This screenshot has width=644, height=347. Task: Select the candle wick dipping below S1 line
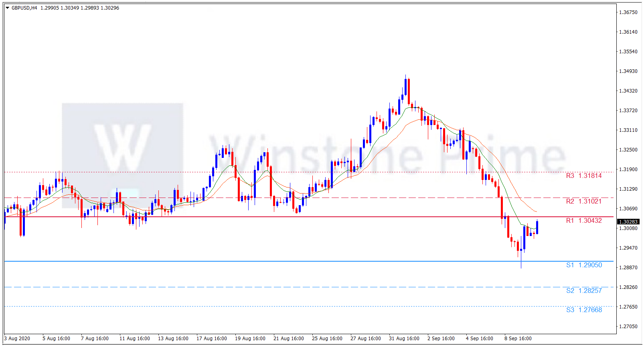(x=521, y=264)
